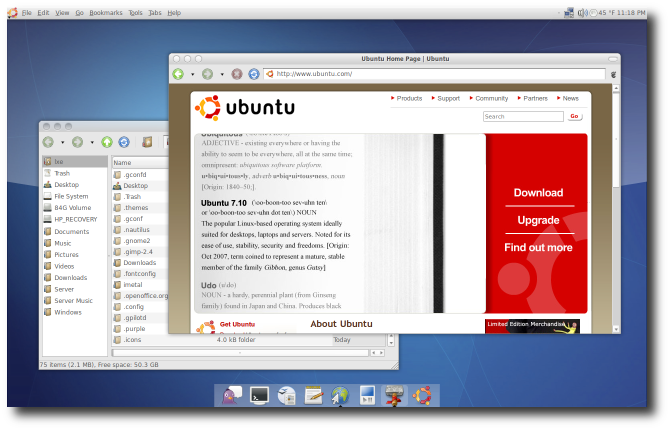This screenshot has height=430, width=670.
Task: Open the Go menu
Action: tap(79, 13)
